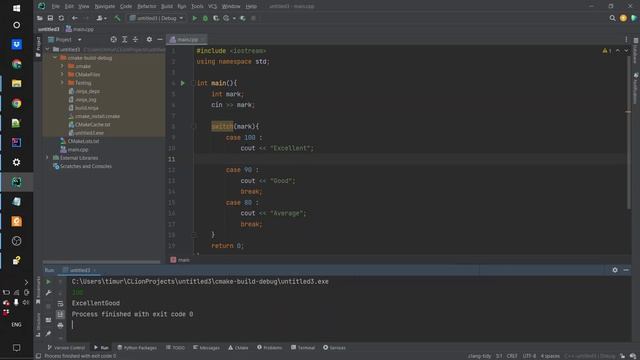Image resolution: width=640 pixels, height=360 pixels.
Task: Switch the ENG input language indicator
Action: click(x=16, y=324)
